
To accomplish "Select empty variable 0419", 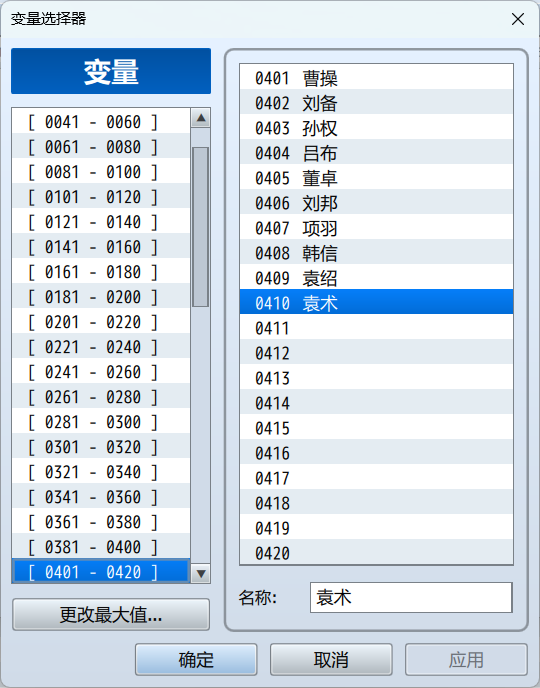I will point(376,528).
